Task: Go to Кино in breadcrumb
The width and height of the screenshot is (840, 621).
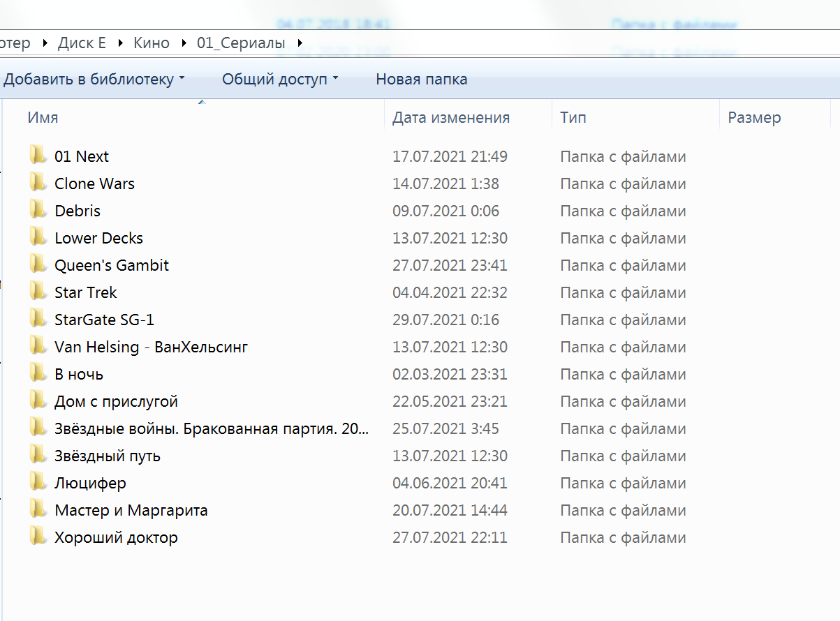Action: click(152, 43)
